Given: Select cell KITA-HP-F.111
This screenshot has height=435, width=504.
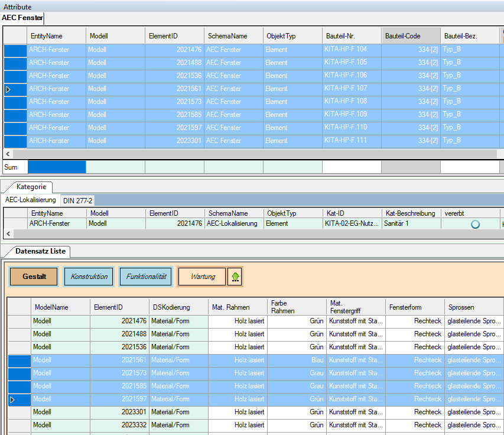Looking at the screenshot, I should click(x=352, y=141).
